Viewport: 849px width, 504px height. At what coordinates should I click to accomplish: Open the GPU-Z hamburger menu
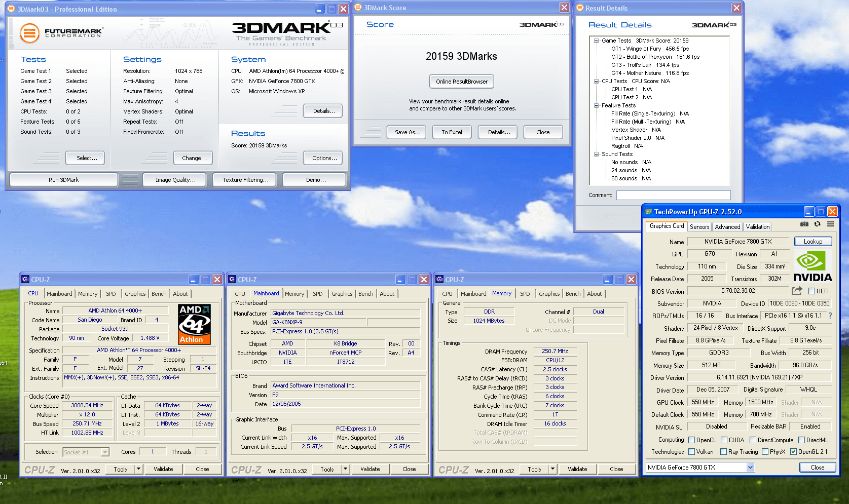point(830,224)
